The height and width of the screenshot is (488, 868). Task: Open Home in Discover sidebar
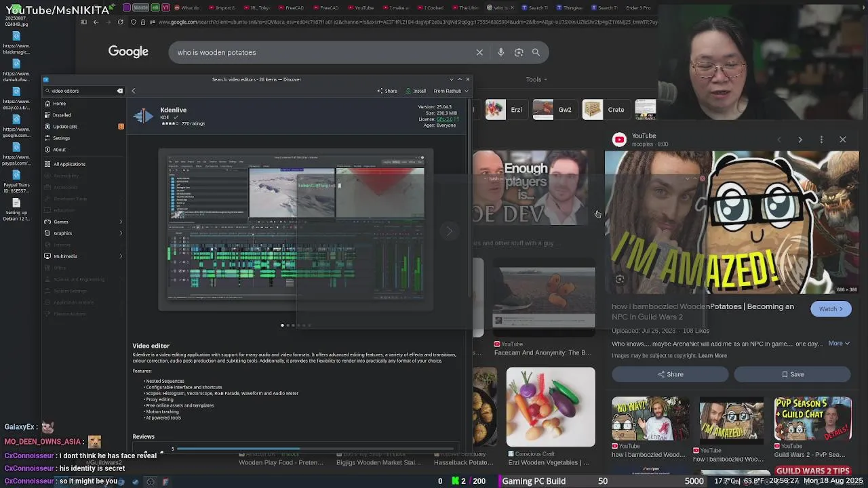click(85, 104)
